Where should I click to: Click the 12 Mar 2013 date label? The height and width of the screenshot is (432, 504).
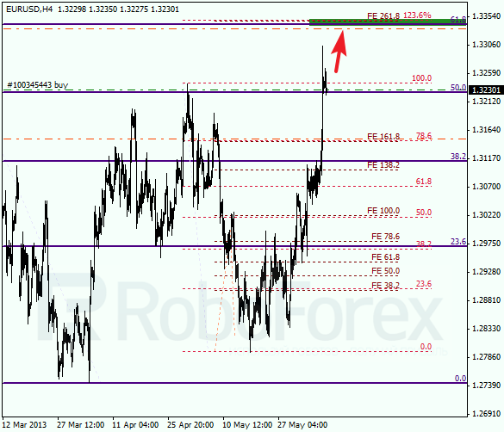click(24, 425)
